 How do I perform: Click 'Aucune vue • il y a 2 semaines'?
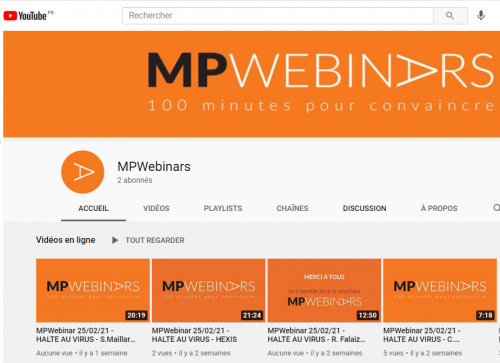pyautogui.click(x=315, y=353)
